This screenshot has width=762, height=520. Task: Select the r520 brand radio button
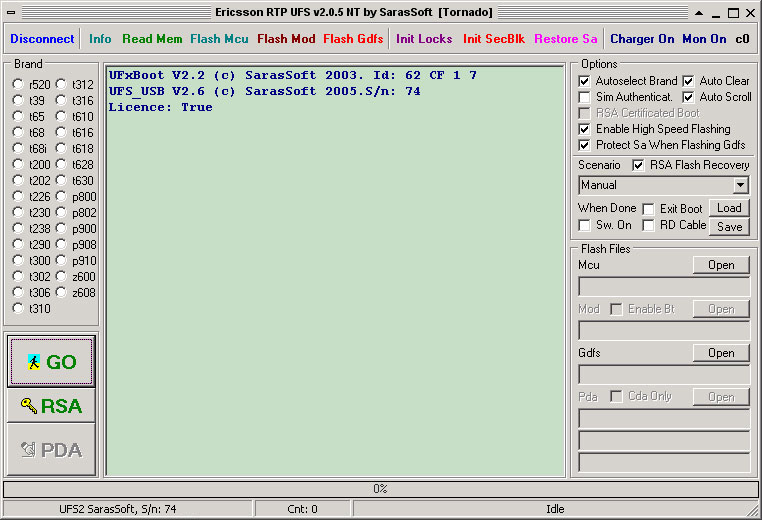click(18, 84)
